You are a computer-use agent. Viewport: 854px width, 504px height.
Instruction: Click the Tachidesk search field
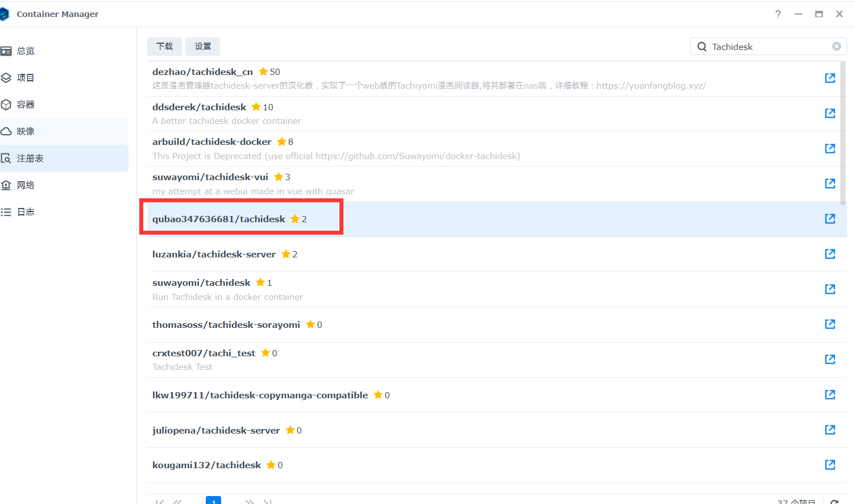[x=769, y=47]
